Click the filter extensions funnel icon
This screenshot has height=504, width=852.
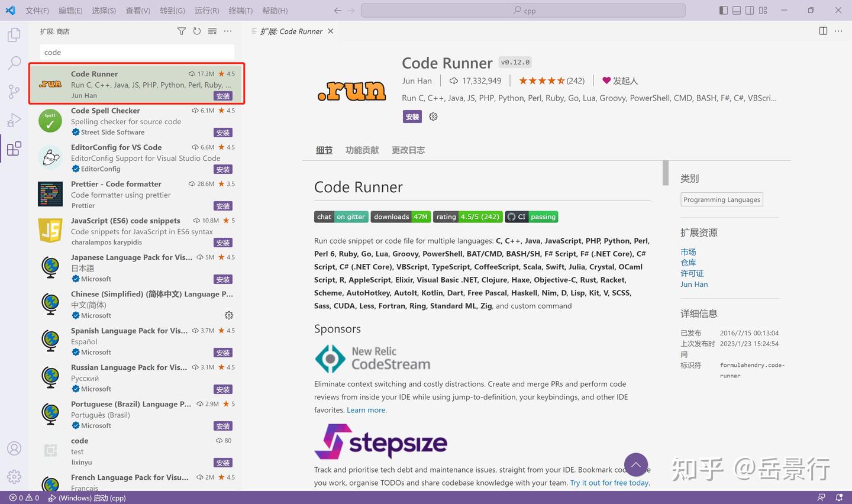182,31
